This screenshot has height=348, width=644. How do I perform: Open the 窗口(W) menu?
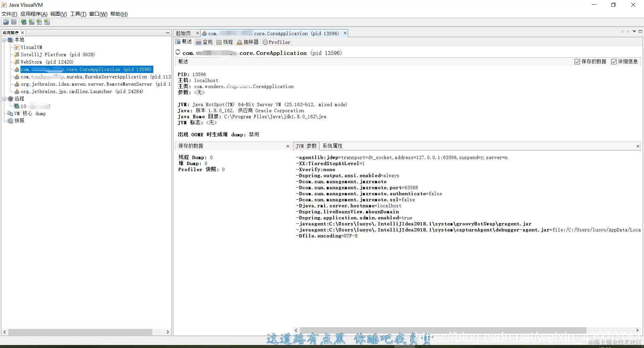tap(98, 14)
